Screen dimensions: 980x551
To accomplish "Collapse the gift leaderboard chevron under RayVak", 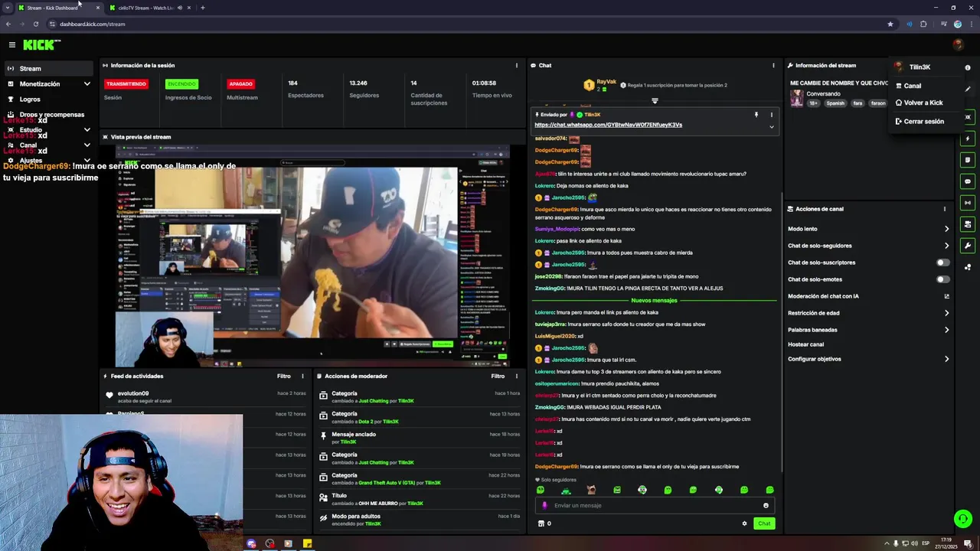I will [655, 100].
